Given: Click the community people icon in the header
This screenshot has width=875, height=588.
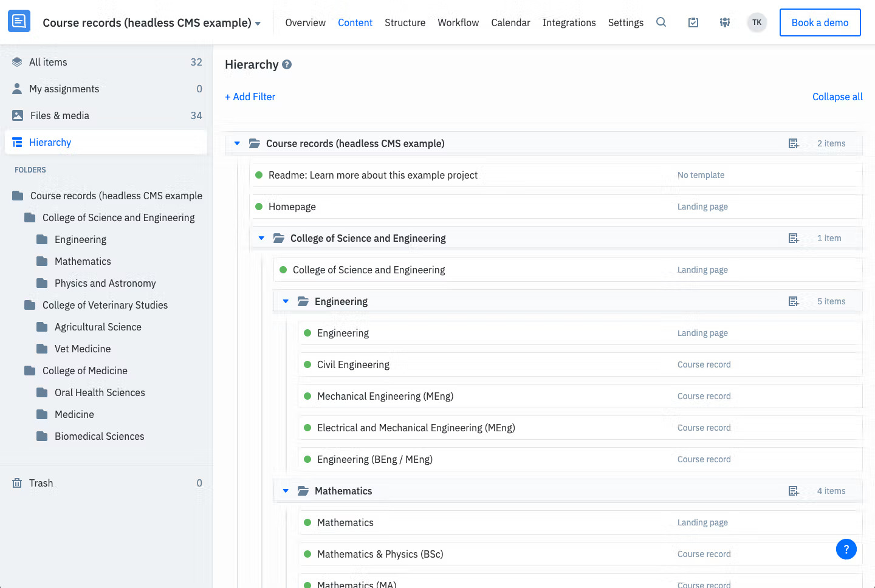Looking at the screenshot, I should [x=724, y=22].
